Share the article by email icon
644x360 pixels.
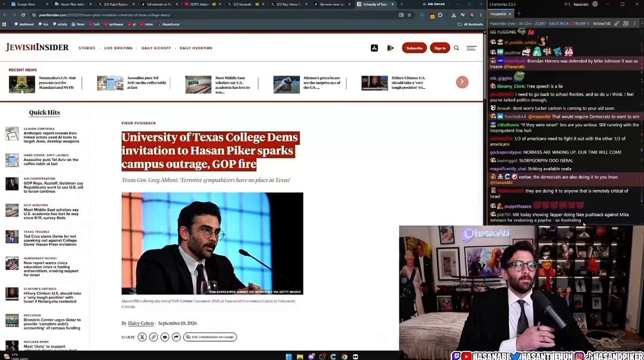[x=165, y=337]
